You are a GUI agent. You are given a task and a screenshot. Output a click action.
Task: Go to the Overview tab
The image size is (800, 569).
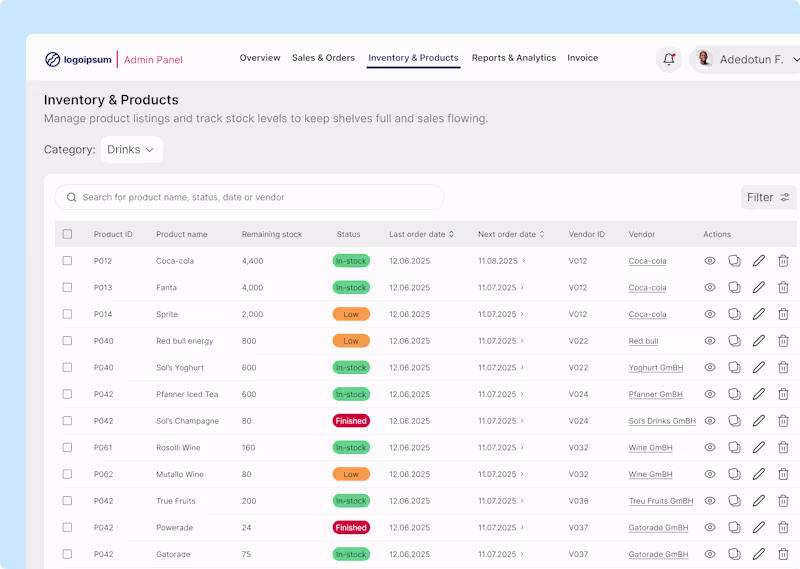(x=260, y=58)
